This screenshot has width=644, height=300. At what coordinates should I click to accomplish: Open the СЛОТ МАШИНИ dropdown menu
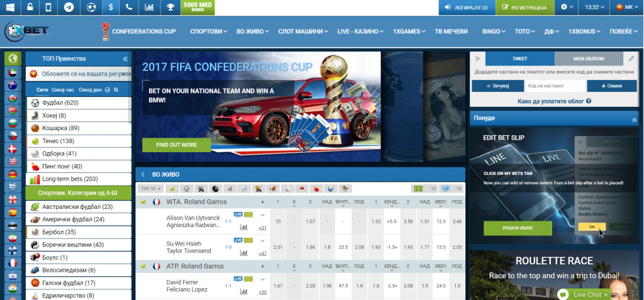pos(303,31)
